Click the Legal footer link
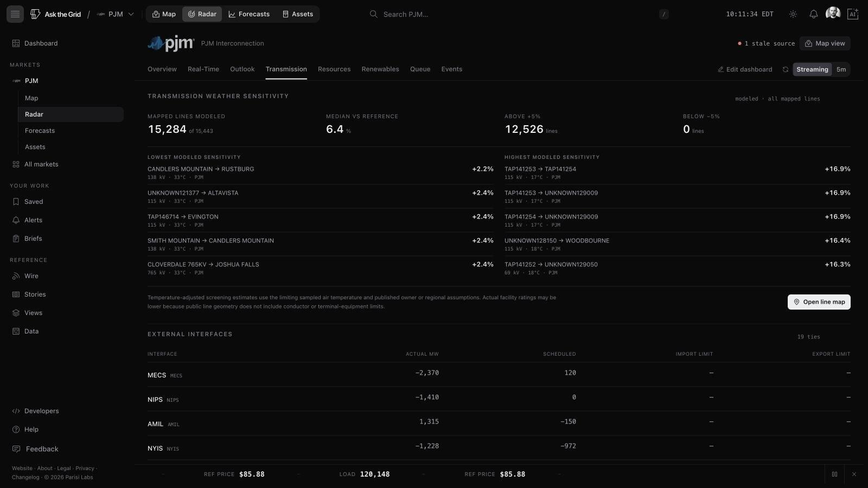Screen dimensions: 868x488 click(64, 468)
